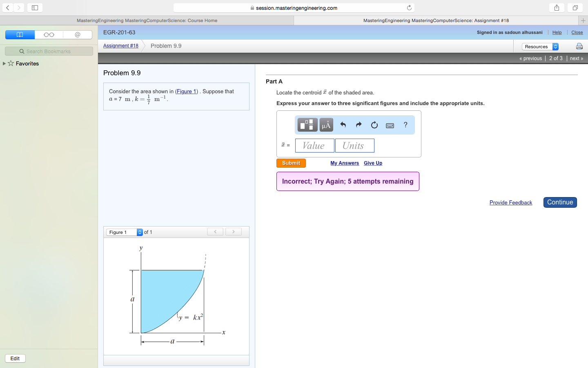Switch to the Course Home tab
Viewport: 588px width, 368px height.
pyautogui.click(x=147, y=20)
